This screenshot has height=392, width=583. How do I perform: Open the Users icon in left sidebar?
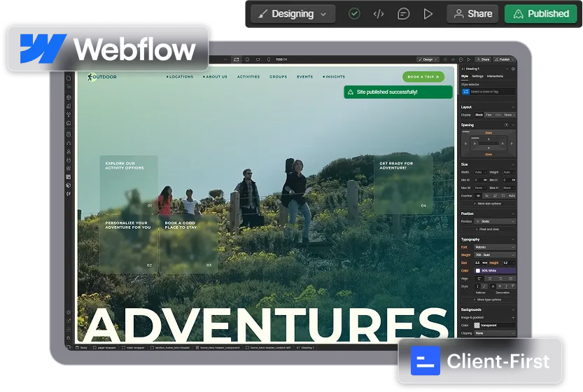coord(69,151)
